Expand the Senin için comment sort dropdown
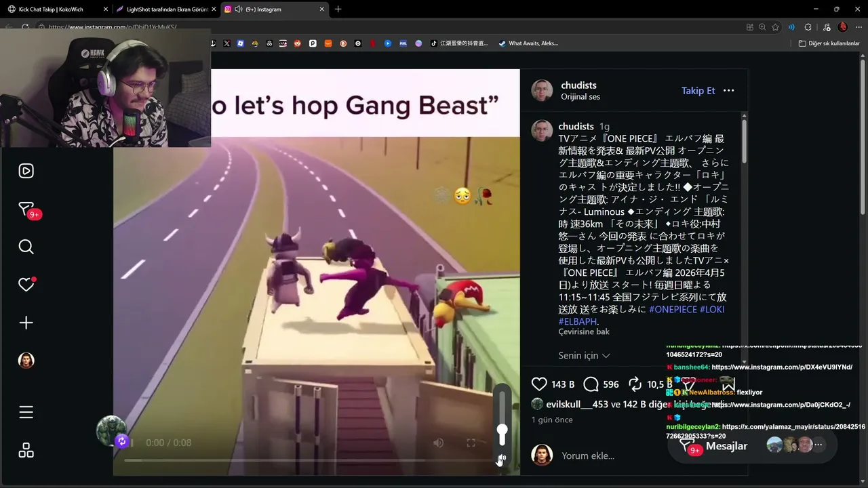The image size is (868, 488). (x=584, y=355)
